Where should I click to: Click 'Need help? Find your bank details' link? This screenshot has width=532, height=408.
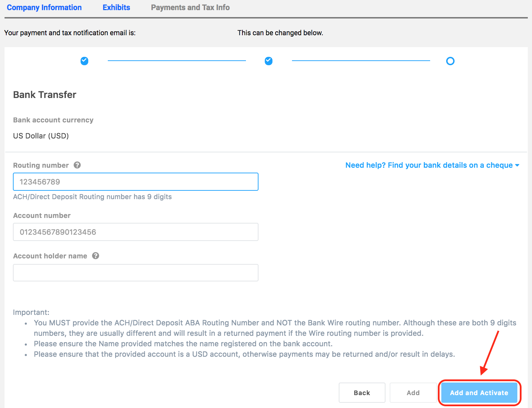(x=429, y=165)
